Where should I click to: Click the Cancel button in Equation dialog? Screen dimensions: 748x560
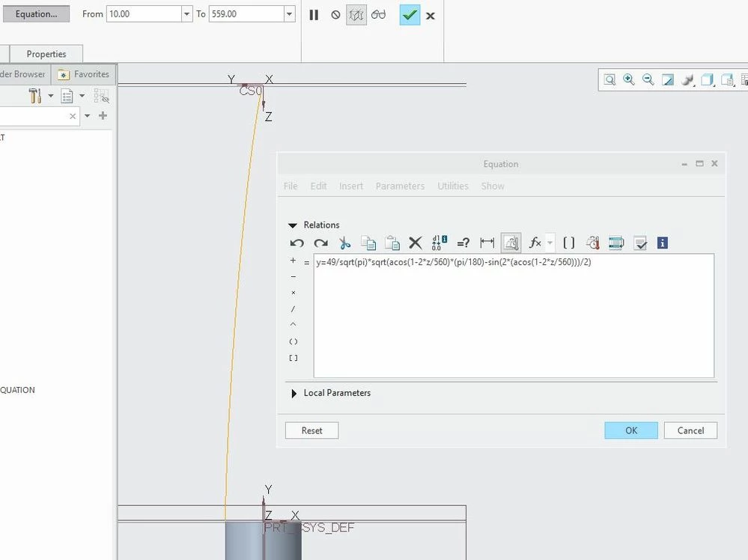click(690, 430)
